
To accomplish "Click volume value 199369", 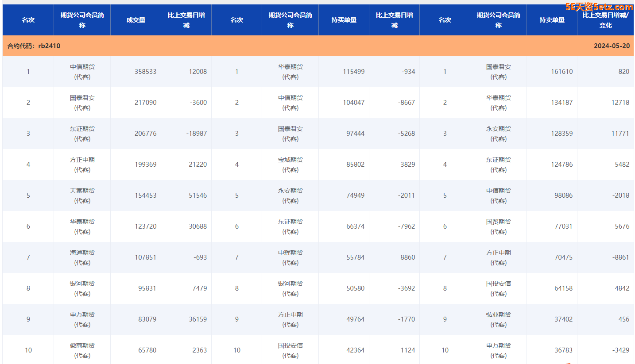I will click(146, 165).
